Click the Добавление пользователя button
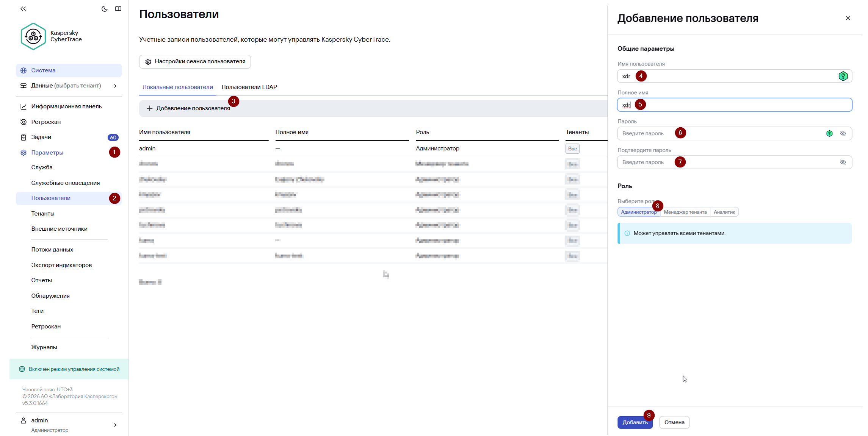This screenshot has width=868, height=436. (188, 108)
